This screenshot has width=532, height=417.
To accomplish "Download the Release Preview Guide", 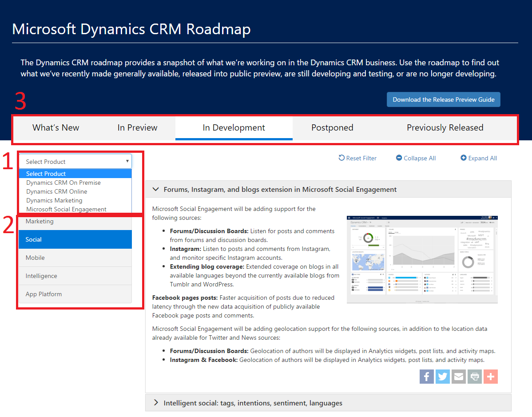I will 443,99.
